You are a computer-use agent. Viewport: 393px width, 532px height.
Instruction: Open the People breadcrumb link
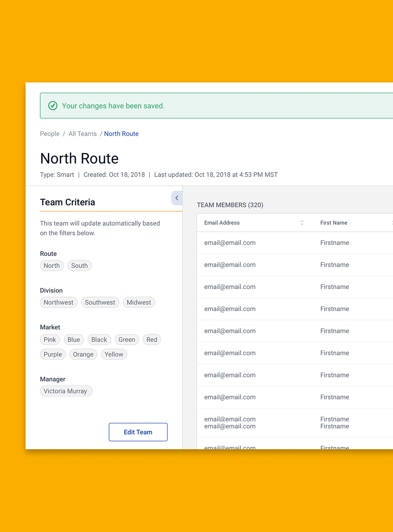(x=50, y=134)
